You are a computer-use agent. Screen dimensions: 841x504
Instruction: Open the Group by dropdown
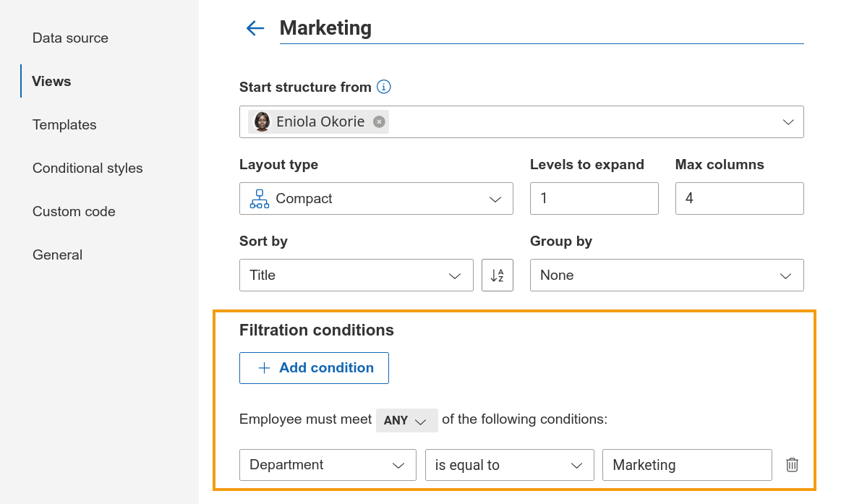coord(667,275)
